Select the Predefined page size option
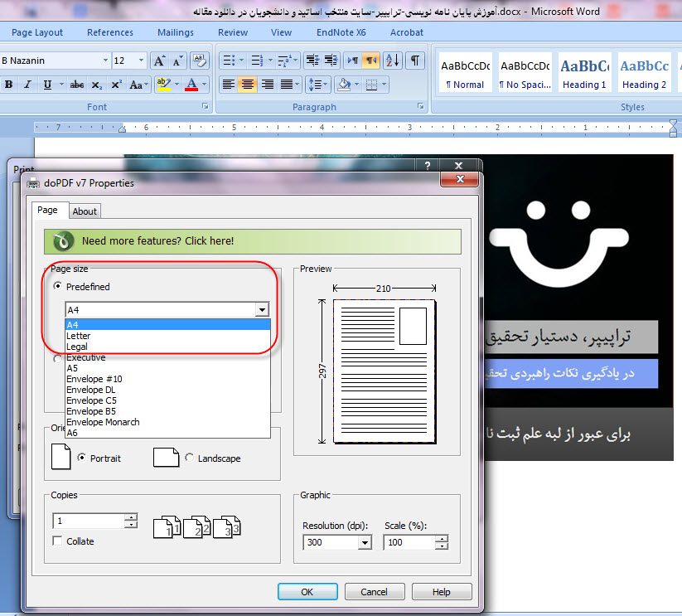The width and height of the screenshot is (682, 616). (x=57, y=286)
